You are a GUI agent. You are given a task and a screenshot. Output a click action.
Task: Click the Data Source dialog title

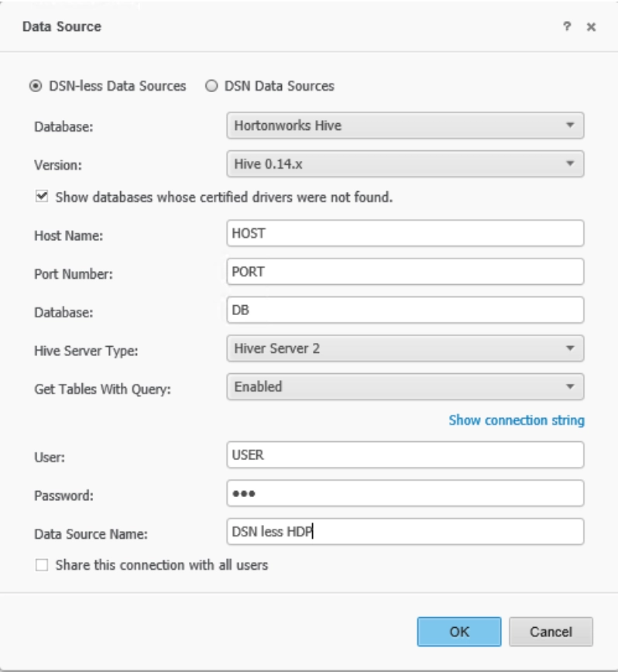click(62, 26)
